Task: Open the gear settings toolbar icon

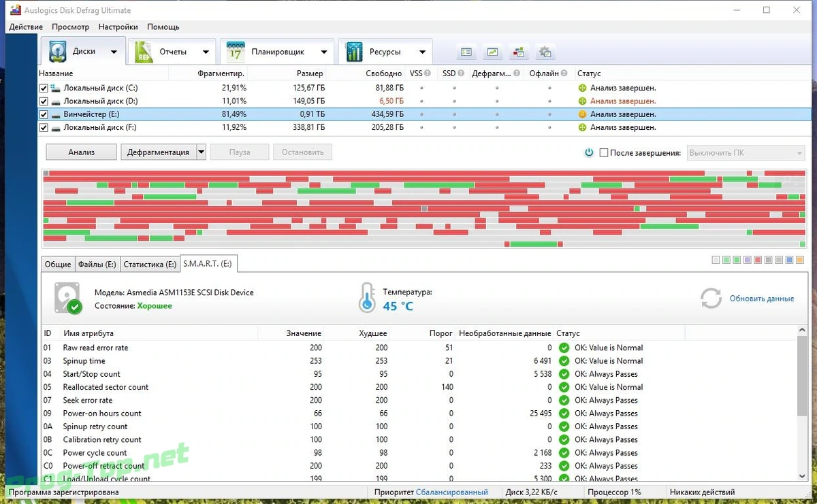Action: (x=545, y=52)
